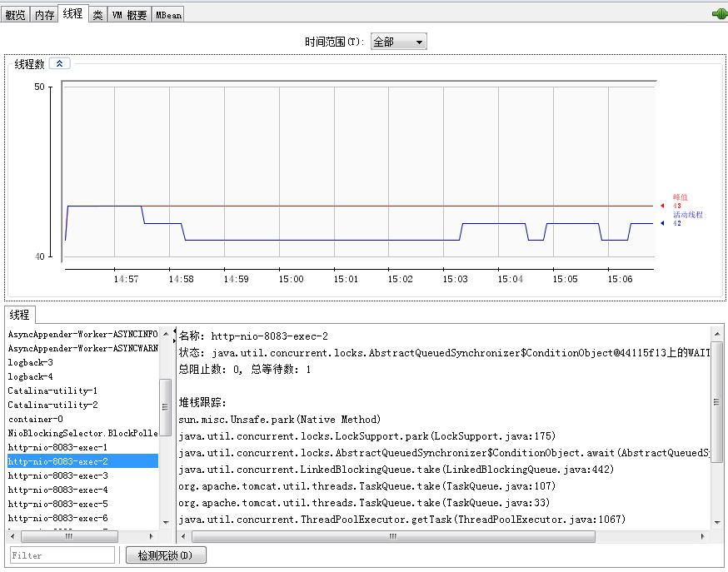Open the VM 概要 tab

click(x=129, y=13)
